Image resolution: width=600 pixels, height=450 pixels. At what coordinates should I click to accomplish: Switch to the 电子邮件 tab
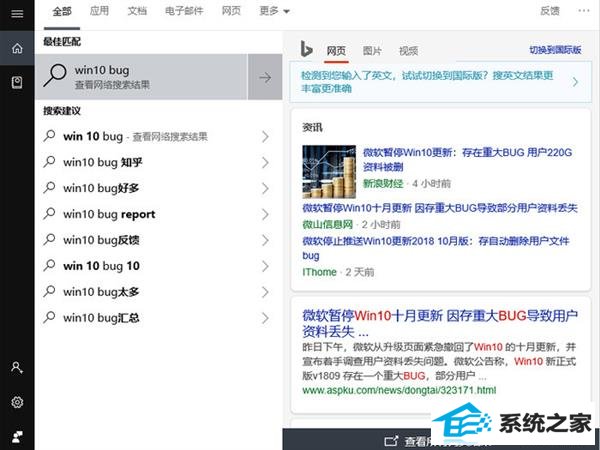click(184, 11)
